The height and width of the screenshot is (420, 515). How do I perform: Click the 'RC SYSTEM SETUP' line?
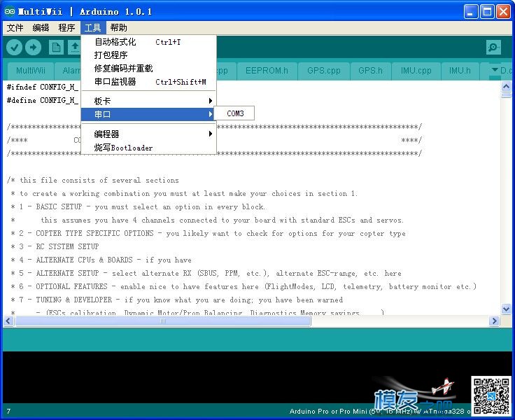(x=55, y=246)
